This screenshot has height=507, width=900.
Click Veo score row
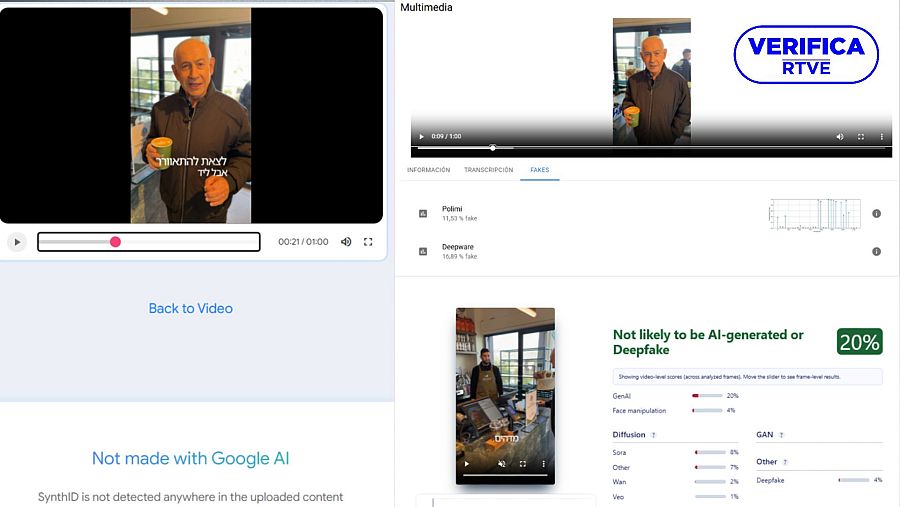tap(676, 497)
